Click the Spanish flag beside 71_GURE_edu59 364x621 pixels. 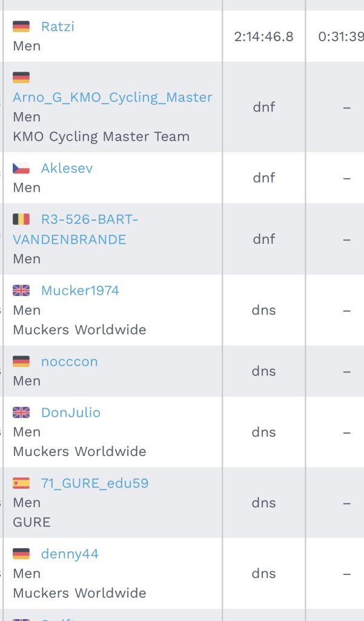(x=21, y=483)
